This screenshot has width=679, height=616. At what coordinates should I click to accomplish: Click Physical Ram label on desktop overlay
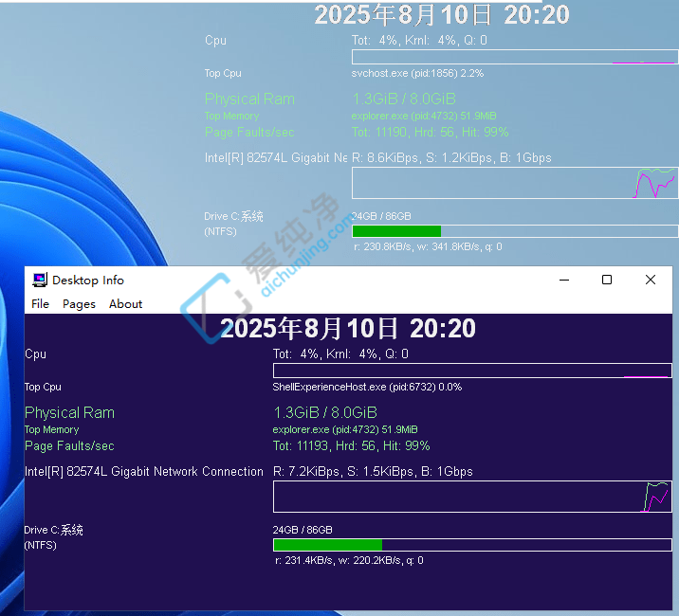click(x=249, y=99)
